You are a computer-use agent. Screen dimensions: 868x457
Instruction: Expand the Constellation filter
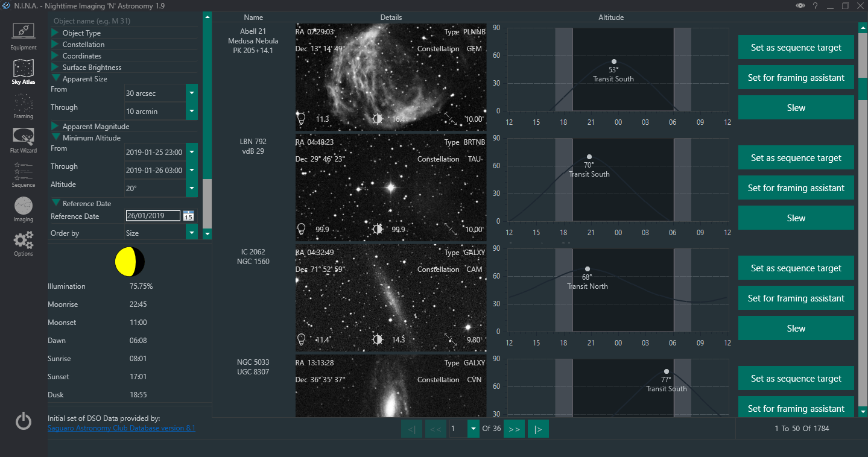[x=83, y=45]
